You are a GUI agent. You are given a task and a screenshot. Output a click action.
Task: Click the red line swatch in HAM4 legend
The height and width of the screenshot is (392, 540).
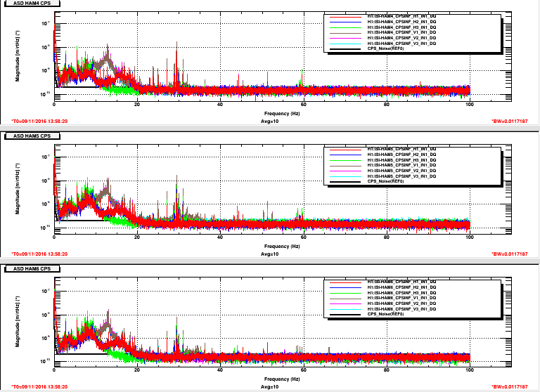pyautogui.click(x=345, y=17)
